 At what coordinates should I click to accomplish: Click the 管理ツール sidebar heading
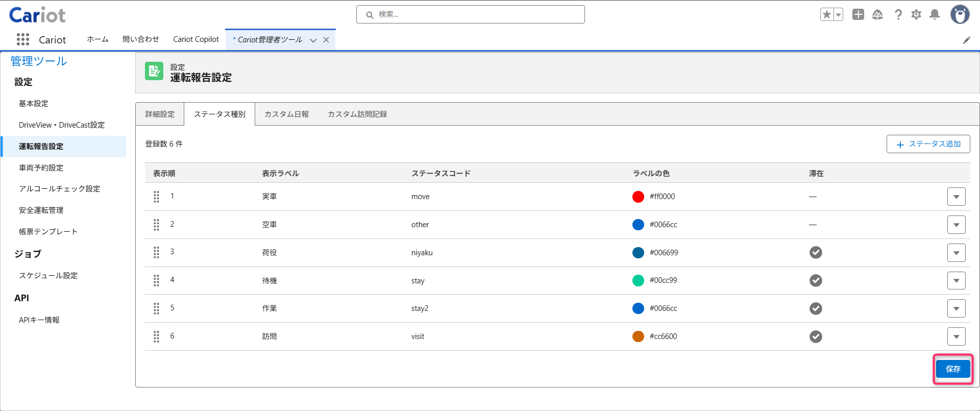click(39, 61)
